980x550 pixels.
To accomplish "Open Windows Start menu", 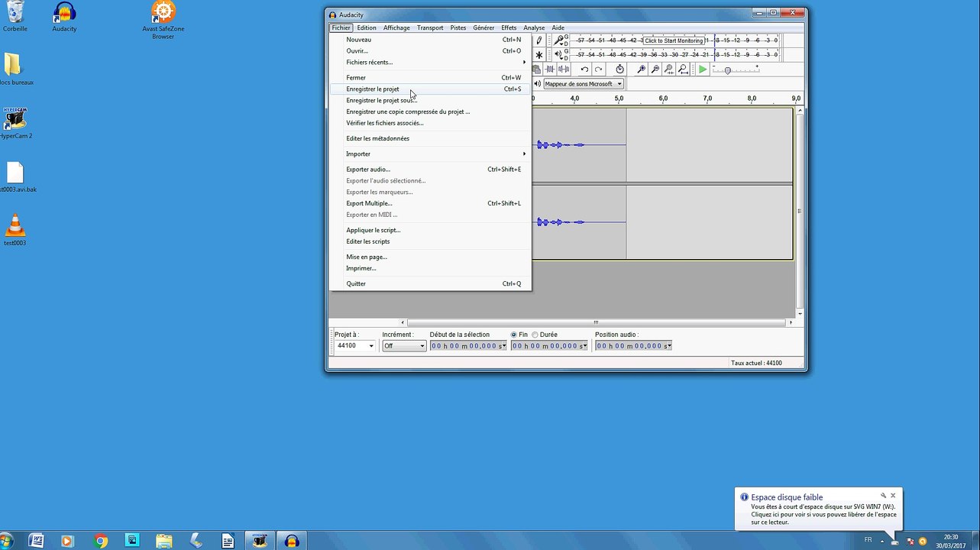I will pos(6,541).
